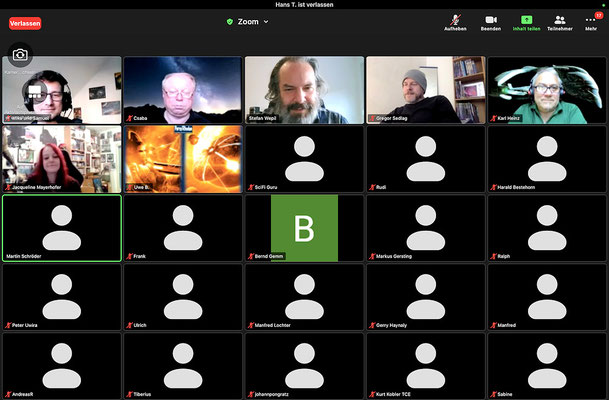Select Gregor Sedlag's video tile
609x400 pixels.
(x=426, y=90)
